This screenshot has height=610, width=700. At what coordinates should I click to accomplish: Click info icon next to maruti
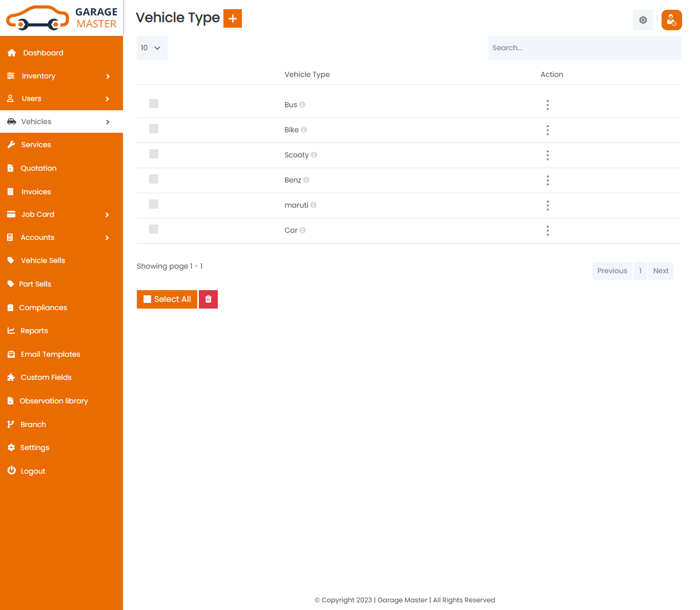313,205
